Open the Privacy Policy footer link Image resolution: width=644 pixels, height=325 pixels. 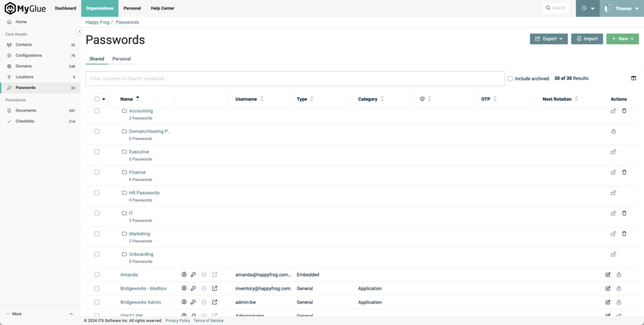[177, 321]
